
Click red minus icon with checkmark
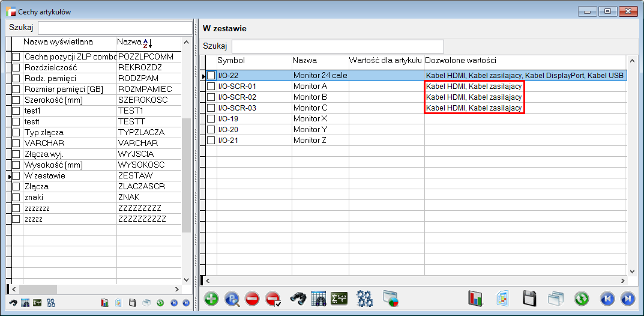coord(273,299)
